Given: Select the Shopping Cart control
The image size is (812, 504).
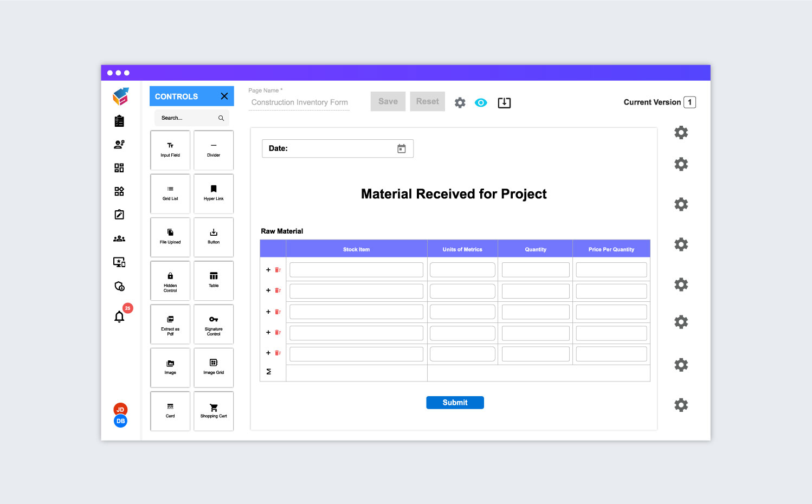Looking at the screenshot, I should click(213, 411).
